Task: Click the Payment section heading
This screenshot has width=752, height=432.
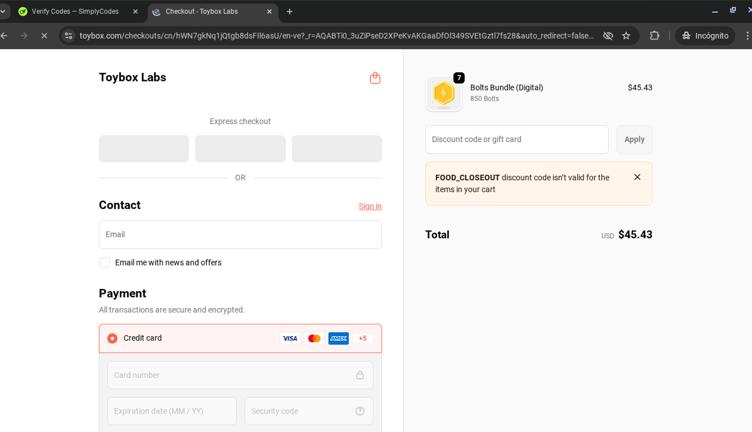Action: (122, 293)
